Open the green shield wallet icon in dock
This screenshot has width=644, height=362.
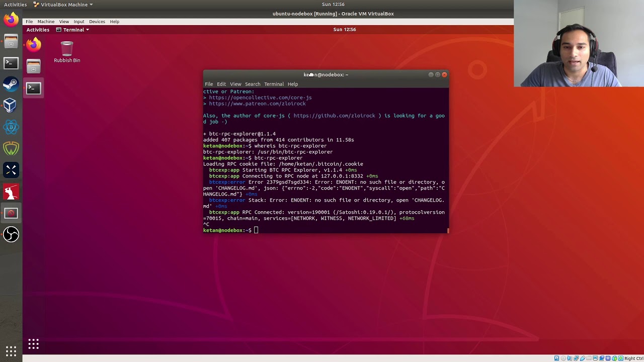[x=11, y=148]
